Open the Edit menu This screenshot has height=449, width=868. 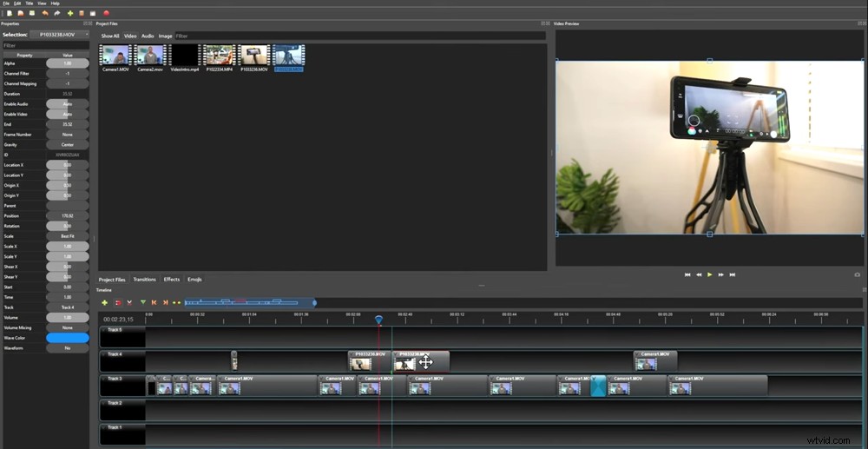(17, 3)
